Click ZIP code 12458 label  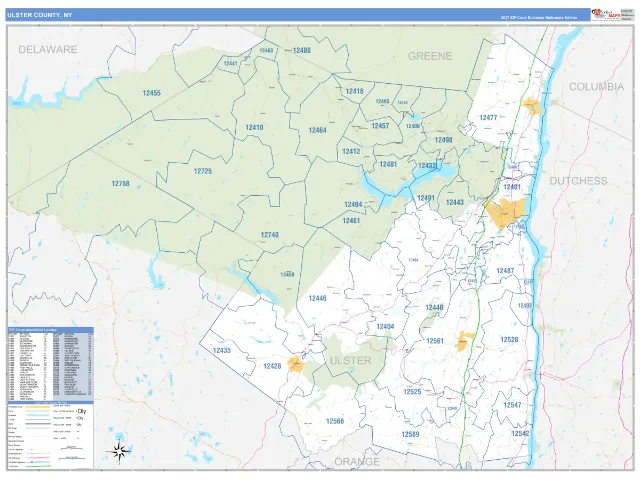tap(287, 274)
